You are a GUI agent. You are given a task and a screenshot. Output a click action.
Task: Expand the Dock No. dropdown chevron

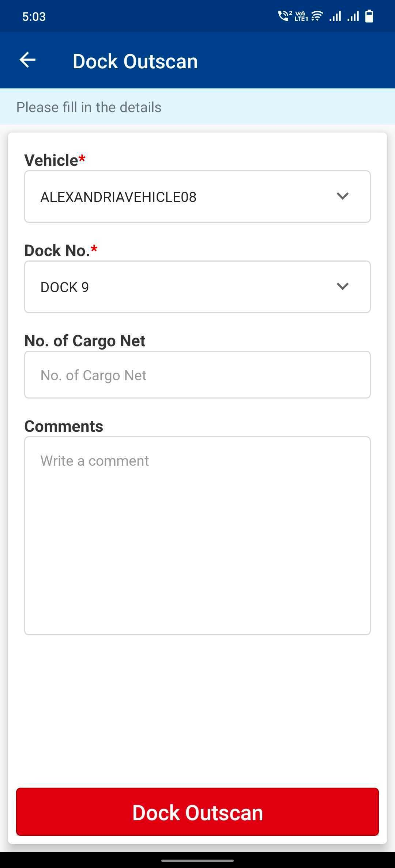342,286
